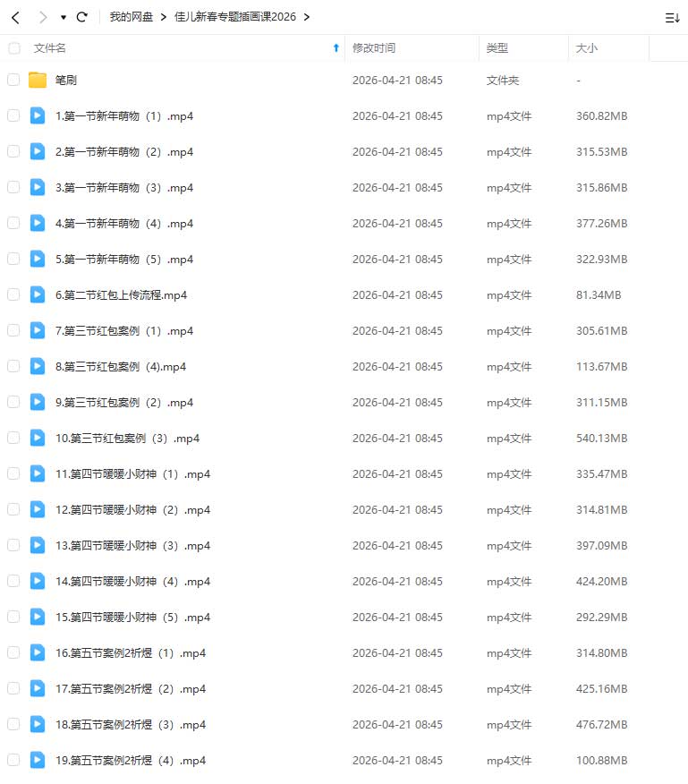Image resolution: width=688 pixels, height=784 pixels.
Task: Click video icon for 10.第三节红包案例(3).mp4
Action: (38, 438)
